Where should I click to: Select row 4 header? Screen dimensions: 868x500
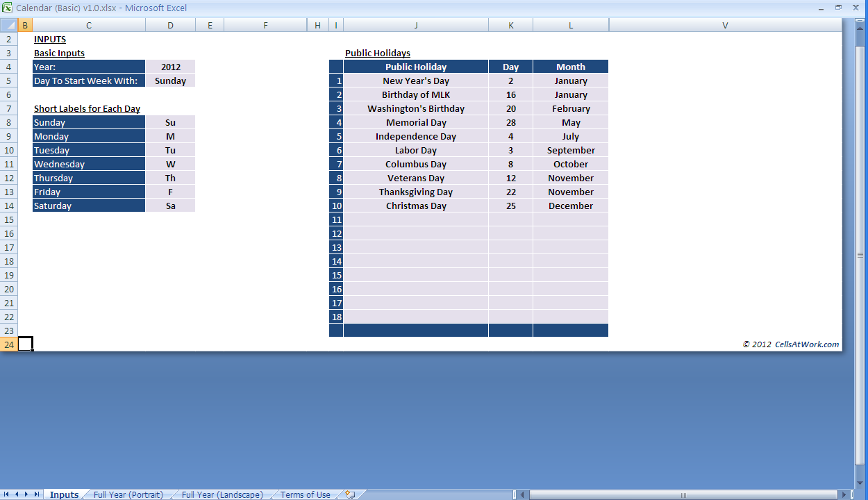click(8, 67)
